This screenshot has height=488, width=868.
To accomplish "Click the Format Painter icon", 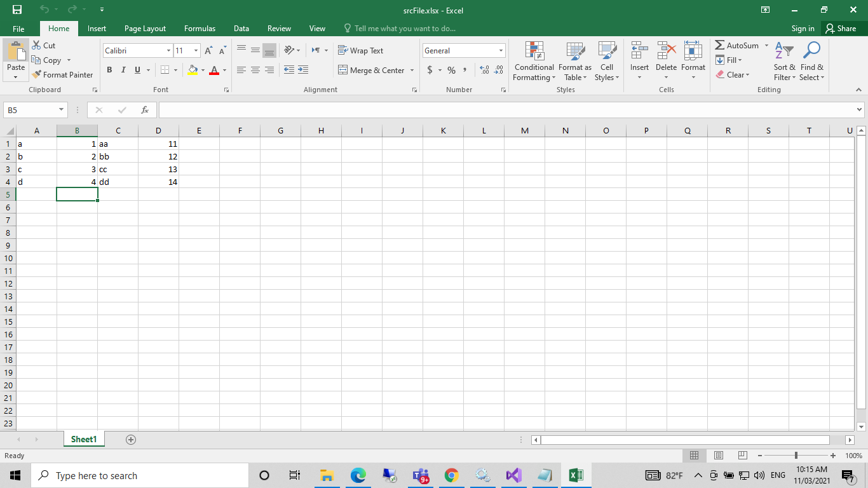I will [37, 74].
